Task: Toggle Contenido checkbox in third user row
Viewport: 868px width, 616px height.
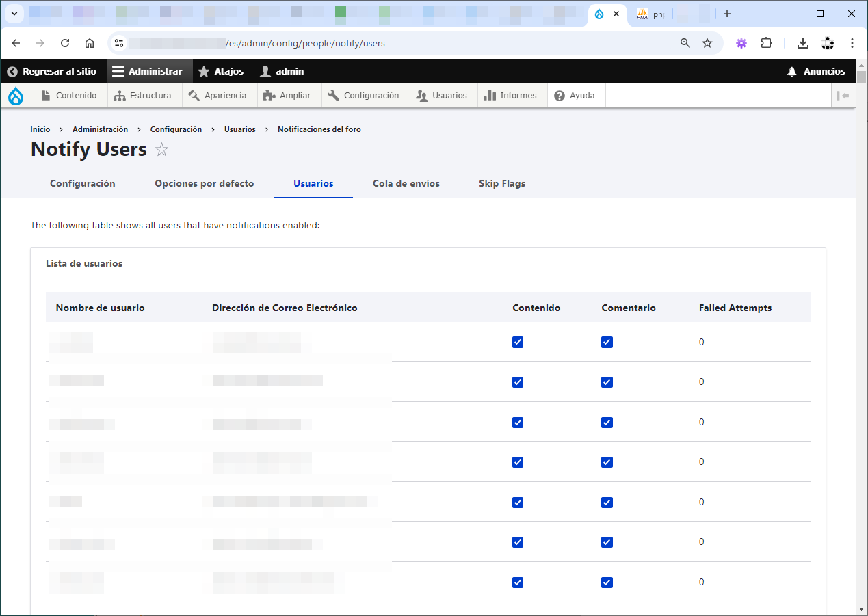Action: (518, 423)
